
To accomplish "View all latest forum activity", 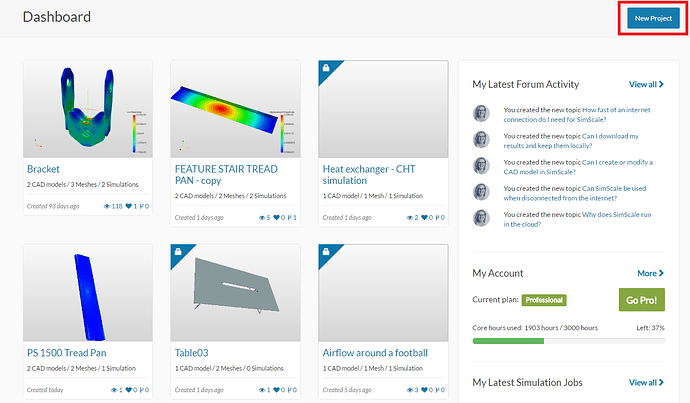I will 646,84.
